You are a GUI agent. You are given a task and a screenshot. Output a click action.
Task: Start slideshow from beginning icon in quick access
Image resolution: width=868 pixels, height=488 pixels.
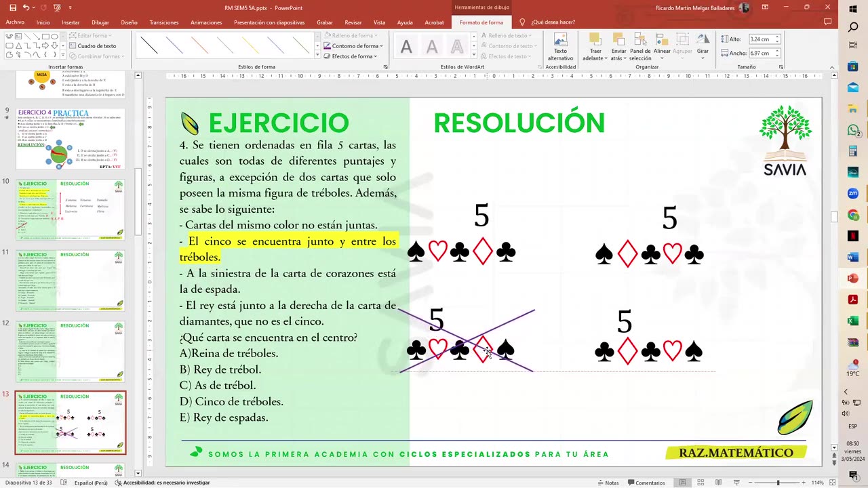click(x=57, y=7)
